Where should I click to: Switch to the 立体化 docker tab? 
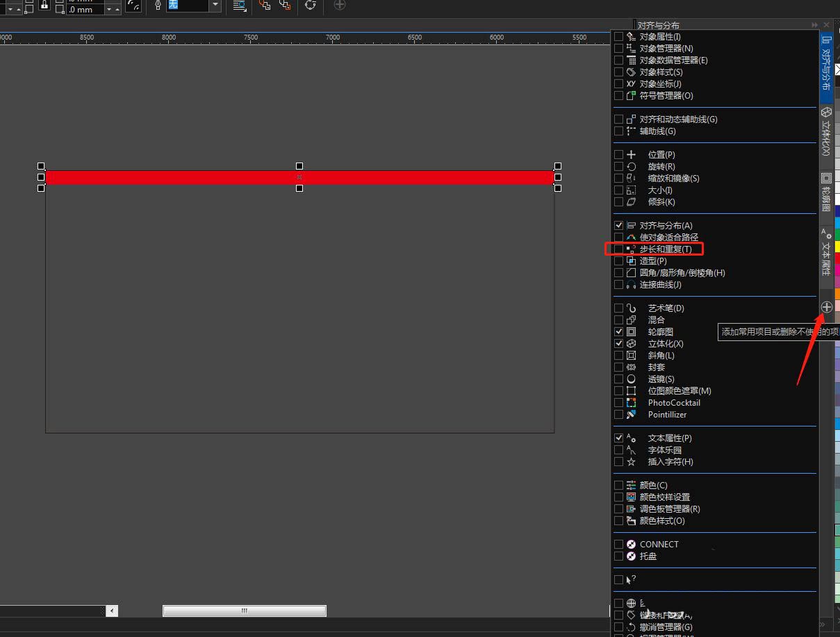[826, 131]
